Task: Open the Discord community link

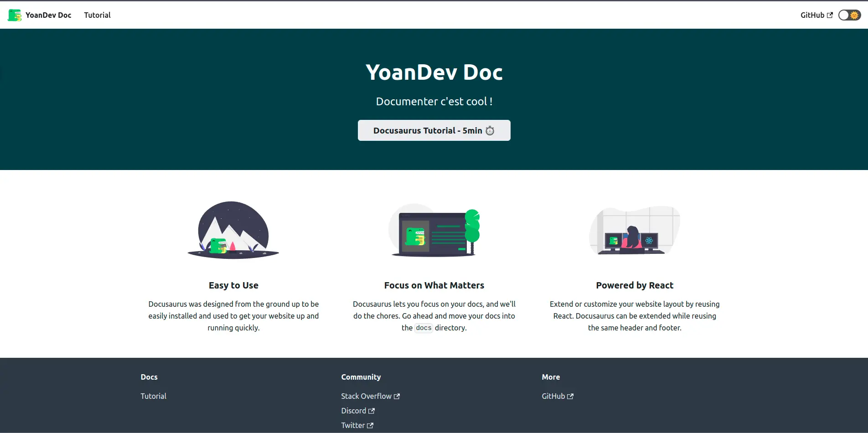Action: 354,411
